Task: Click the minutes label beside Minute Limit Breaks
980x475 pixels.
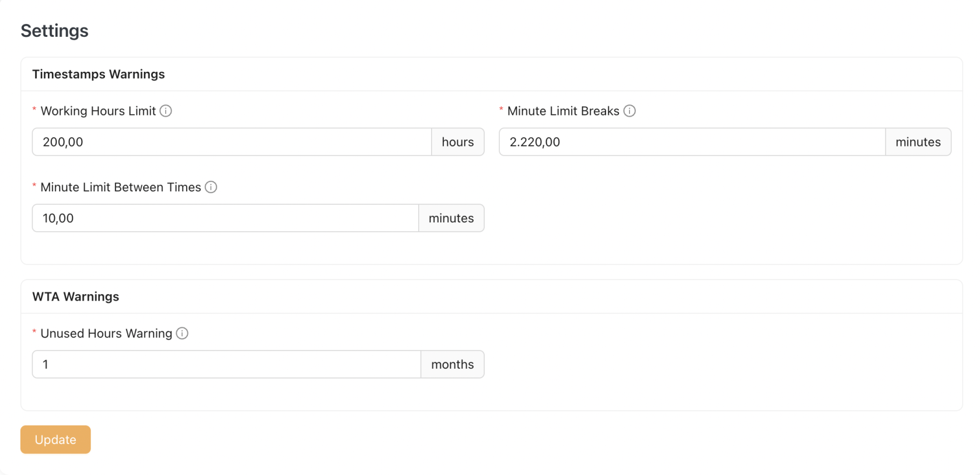Action: [918, 142]
